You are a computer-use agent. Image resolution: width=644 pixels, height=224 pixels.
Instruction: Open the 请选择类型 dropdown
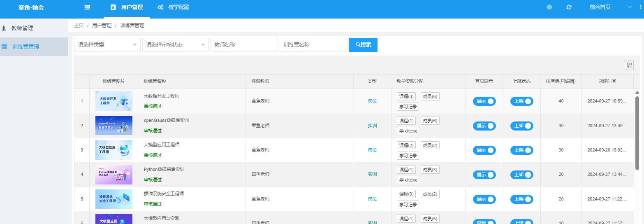pyautogui.click(x=107, y=45)
